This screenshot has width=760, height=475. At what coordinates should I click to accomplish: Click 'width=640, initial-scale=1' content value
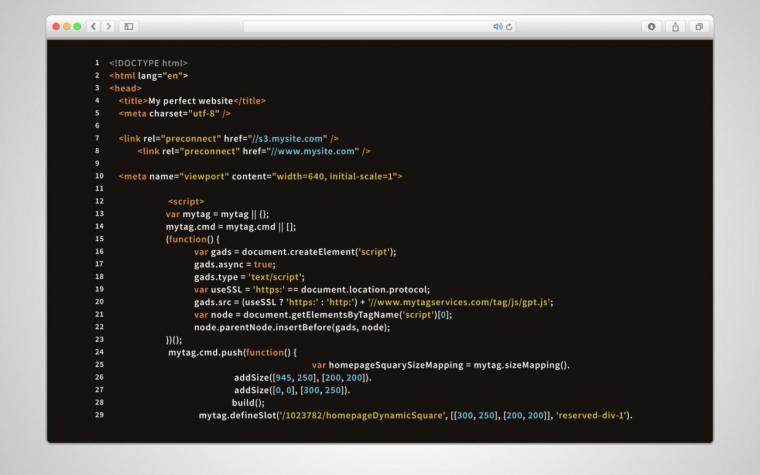coord(337,176)
